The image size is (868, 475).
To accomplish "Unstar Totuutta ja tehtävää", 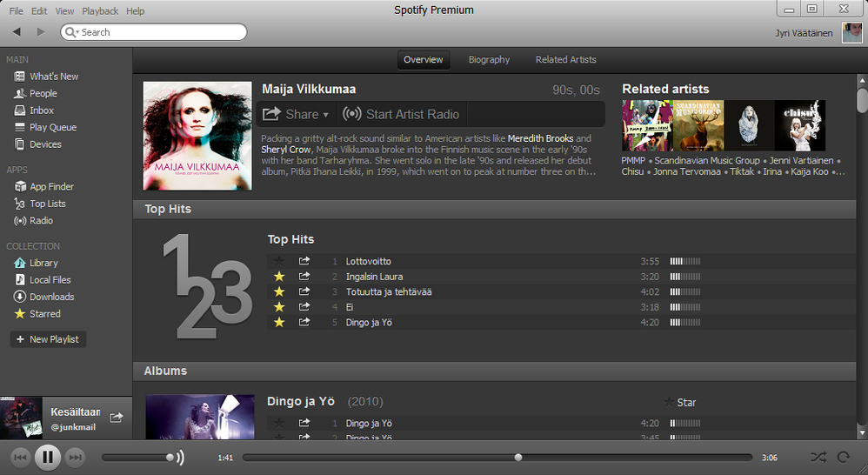I will click(279, 291).
